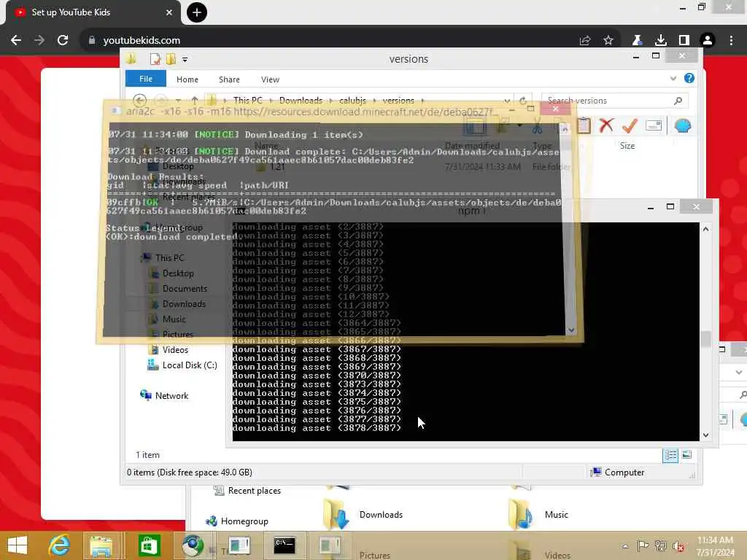747x560 pixels.
Task: Click This PC in address path
Action: click(x=248, y=101)
